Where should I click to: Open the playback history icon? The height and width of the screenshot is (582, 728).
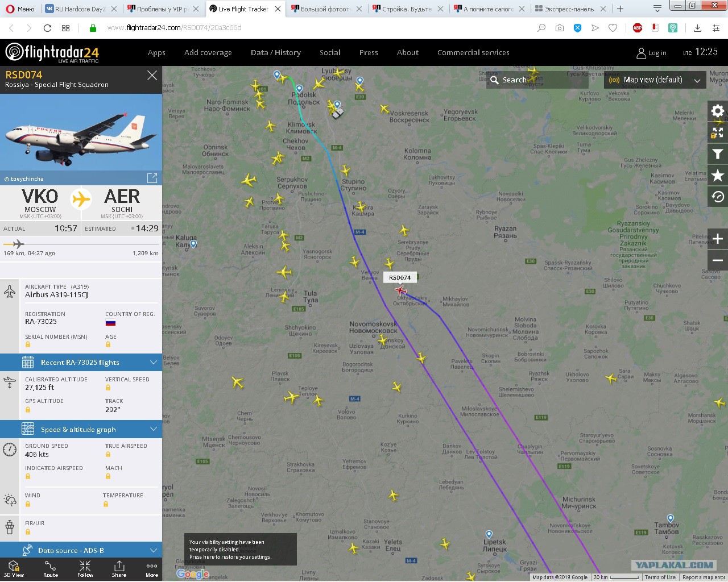pyautogui.click(x=718, y=197)
